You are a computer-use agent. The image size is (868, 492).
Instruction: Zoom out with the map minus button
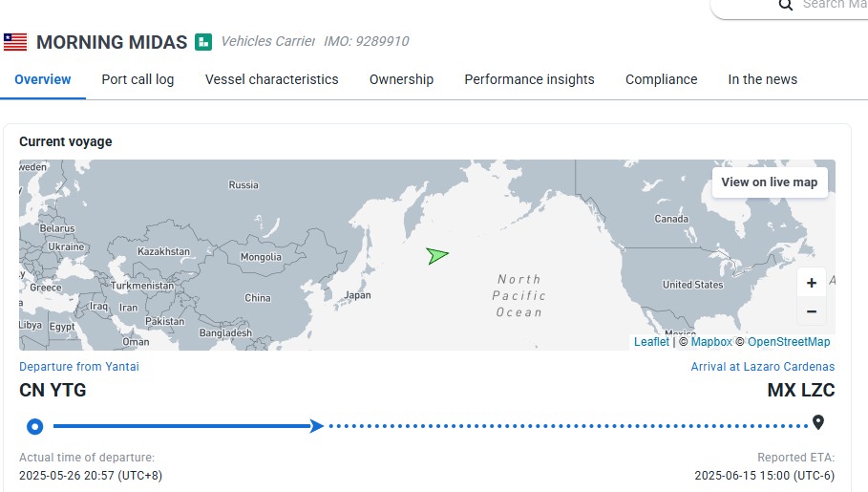(x=812, y=311)
